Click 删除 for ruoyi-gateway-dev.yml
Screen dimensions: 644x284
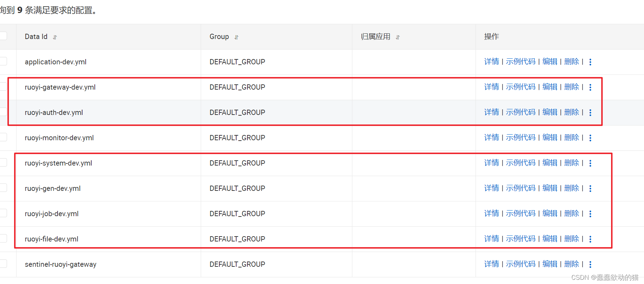571,87
